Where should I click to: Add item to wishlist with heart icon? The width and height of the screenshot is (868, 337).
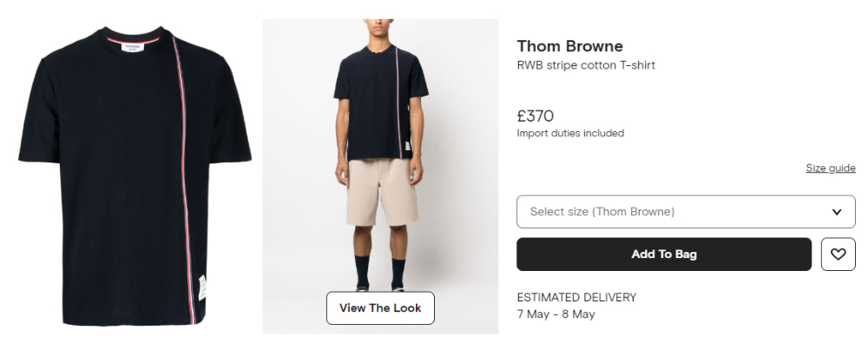838,254
